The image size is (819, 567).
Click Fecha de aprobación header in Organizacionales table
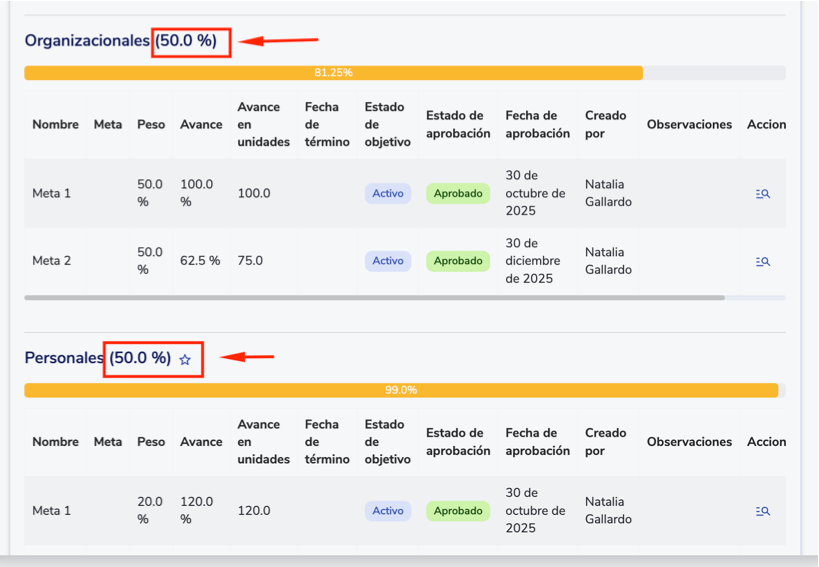537,125
